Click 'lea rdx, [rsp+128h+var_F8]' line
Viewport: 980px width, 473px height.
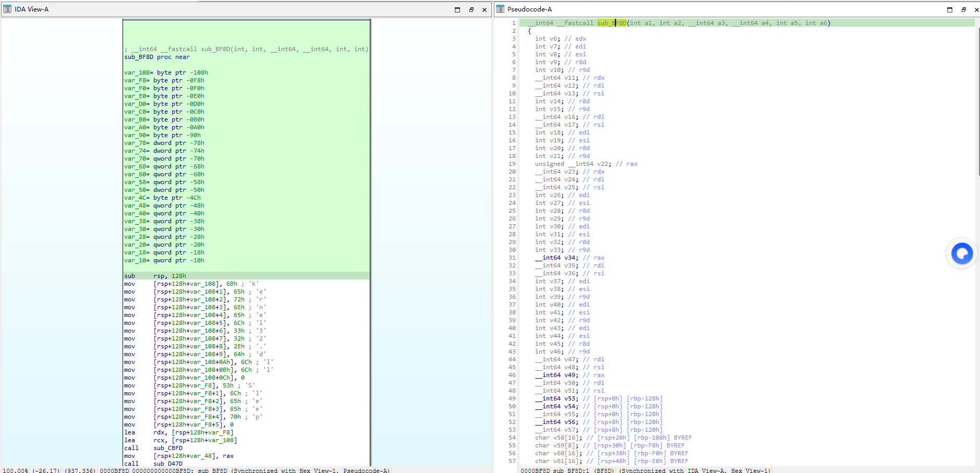[179, 432]
